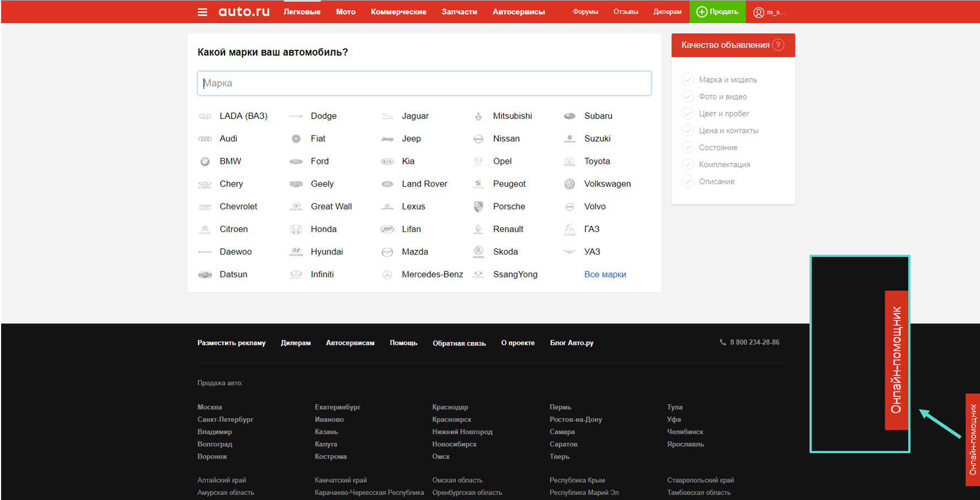The image size is (980, 500).
Task: Select the BMW brand logo
Action: tap(205, 162)
